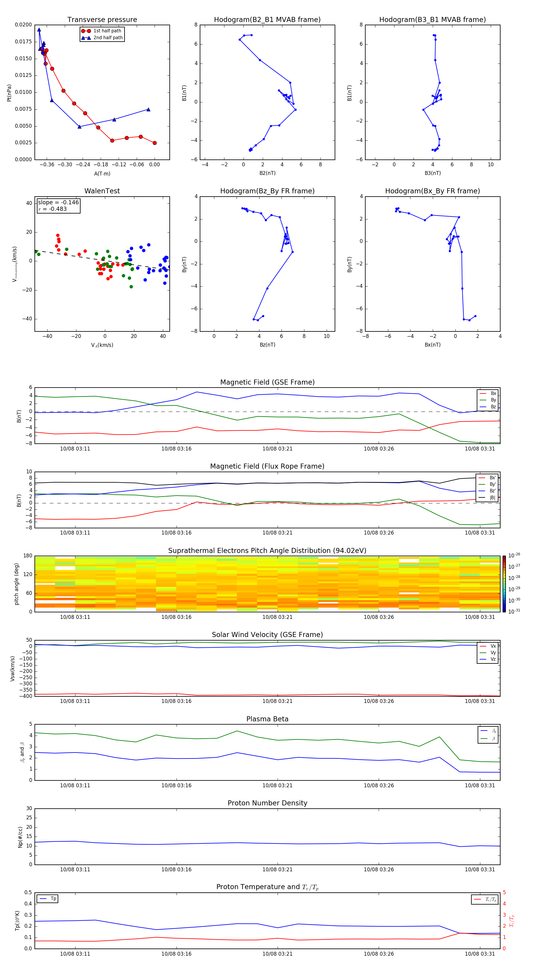
Task: Select the 'Magnetic Field (Flux Rope Frame)' title
Action: pyautogui.click(x=267, y=467)
